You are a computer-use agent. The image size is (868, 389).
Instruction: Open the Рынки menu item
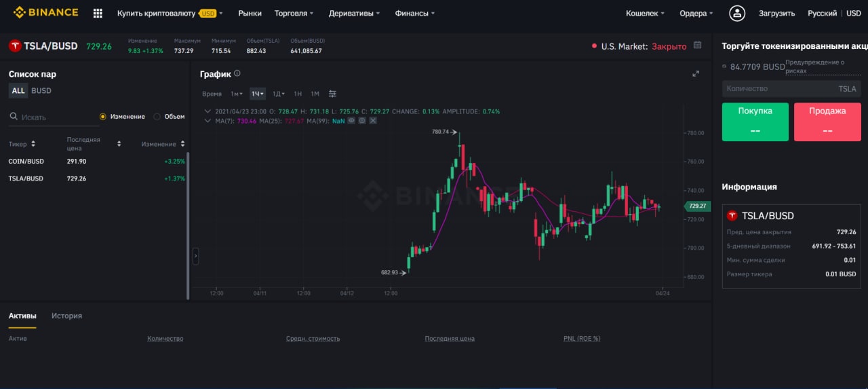pyautogui.click(x=250, y=13)
